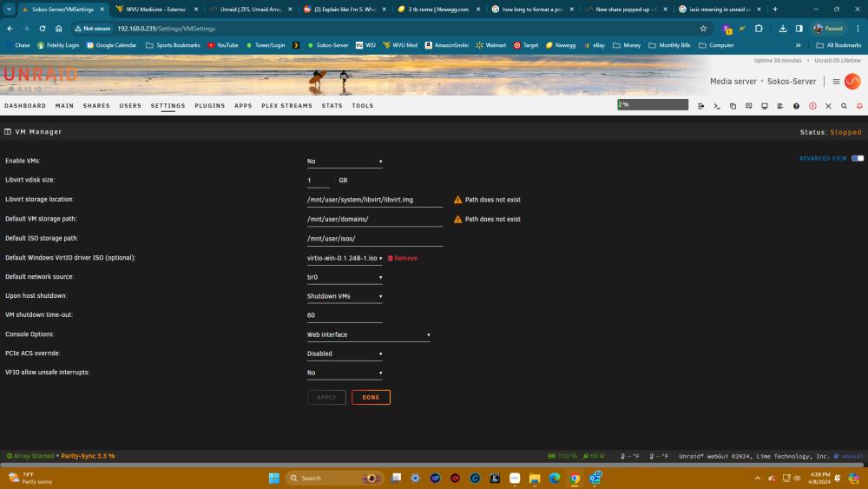Screen dimensions: 868x489
Task: Open the Plex Streams menu
Action: (x=286, y=106)
